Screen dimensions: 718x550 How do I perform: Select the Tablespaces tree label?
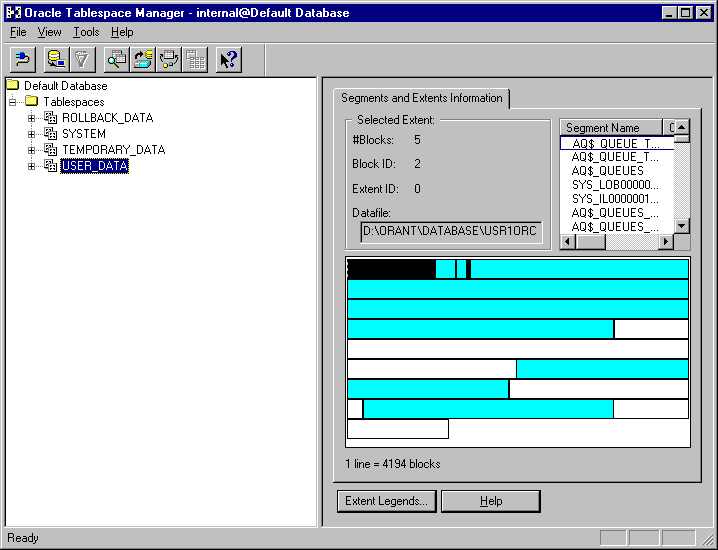(74, 102)
